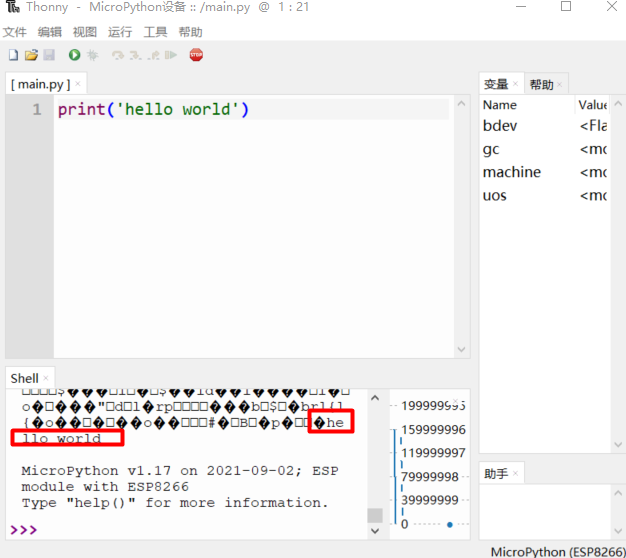Stop the backend with red STOP icon

click(x=196, y=55)
